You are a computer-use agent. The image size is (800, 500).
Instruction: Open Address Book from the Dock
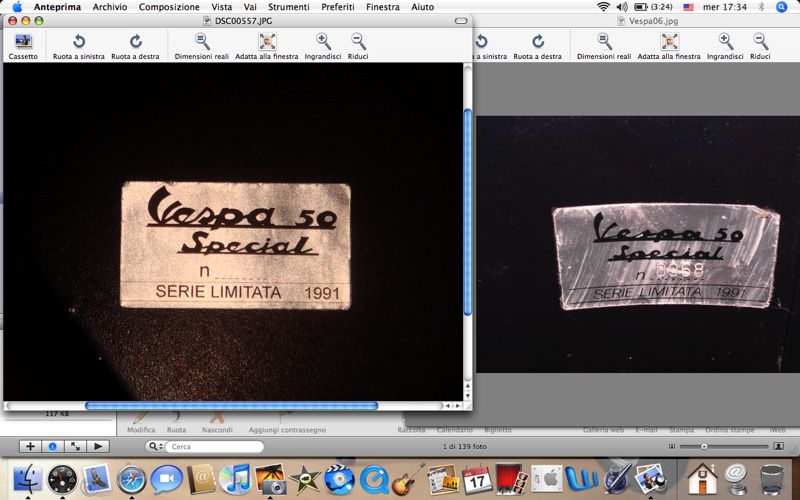(201, 480)
